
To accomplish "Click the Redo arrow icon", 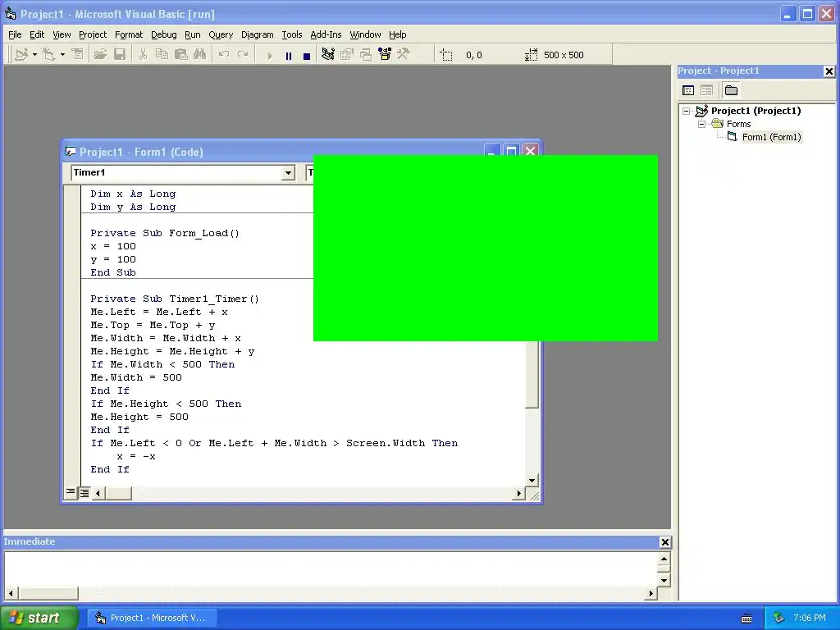I will click(243, 55).
